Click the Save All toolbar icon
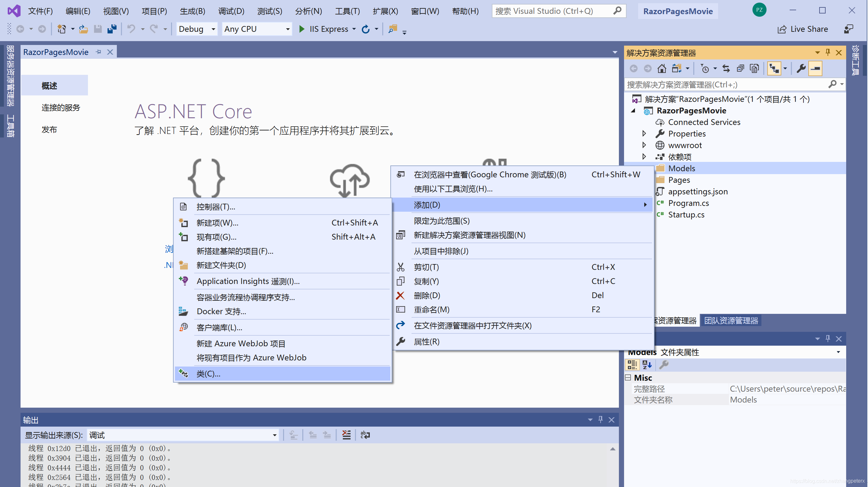Image resolution: width=868 pixels, height=487 pixels. pyautogui.click(x=112, y=29)
